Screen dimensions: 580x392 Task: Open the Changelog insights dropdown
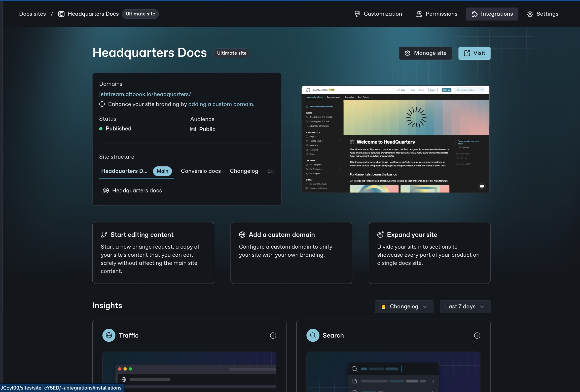pos(404,306)
